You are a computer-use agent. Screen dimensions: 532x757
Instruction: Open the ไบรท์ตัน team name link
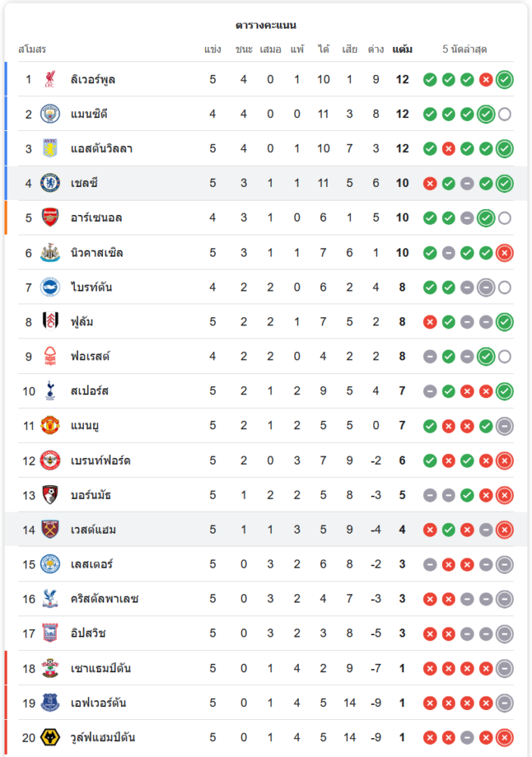point(92,288)
